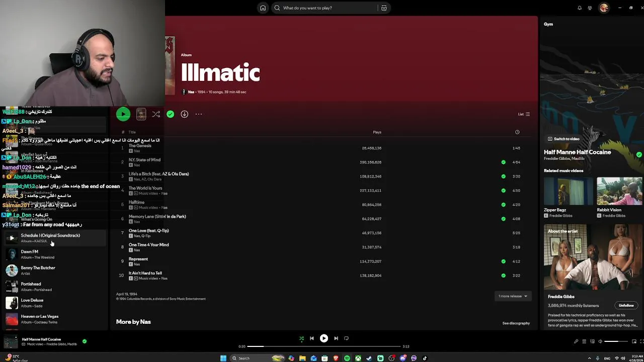644x362 pixels.
Task: Unsave Memory Lane track checkmark
Action: (503, 219)
